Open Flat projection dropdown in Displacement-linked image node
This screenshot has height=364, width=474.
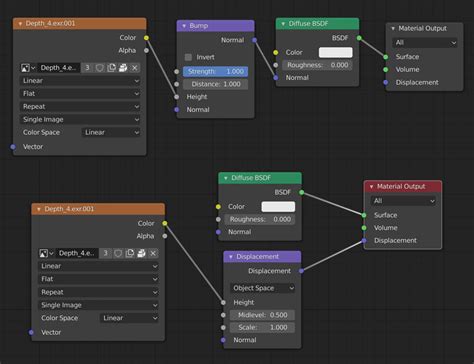(x=98, y=279)
